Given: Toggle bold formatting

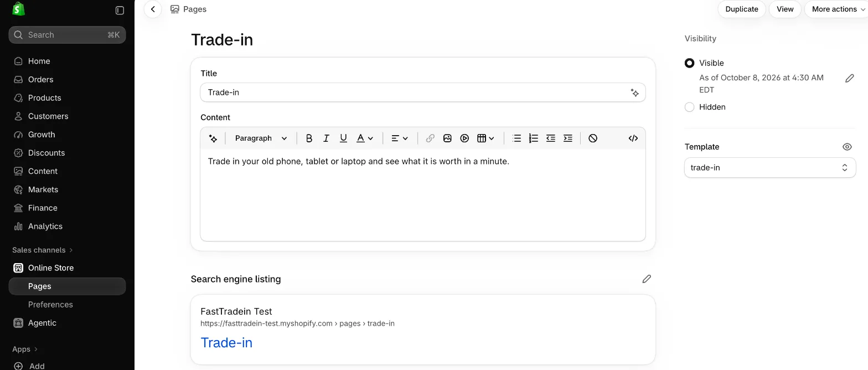Looking at the screenshot, I should point(309,138).
